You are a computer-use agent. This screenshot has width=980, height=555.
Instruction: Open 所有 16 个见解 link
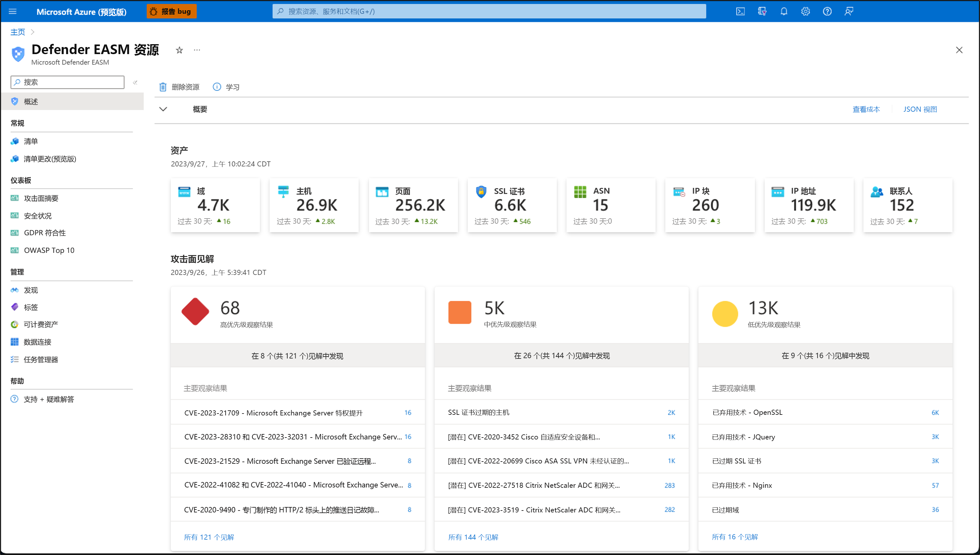click(735, 537)
